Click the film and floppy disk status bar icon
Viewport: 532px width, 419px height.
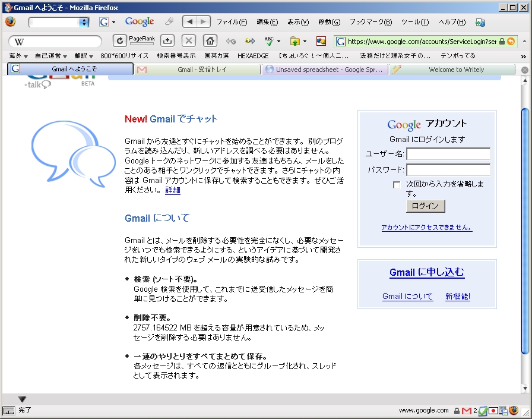[503, 411]
